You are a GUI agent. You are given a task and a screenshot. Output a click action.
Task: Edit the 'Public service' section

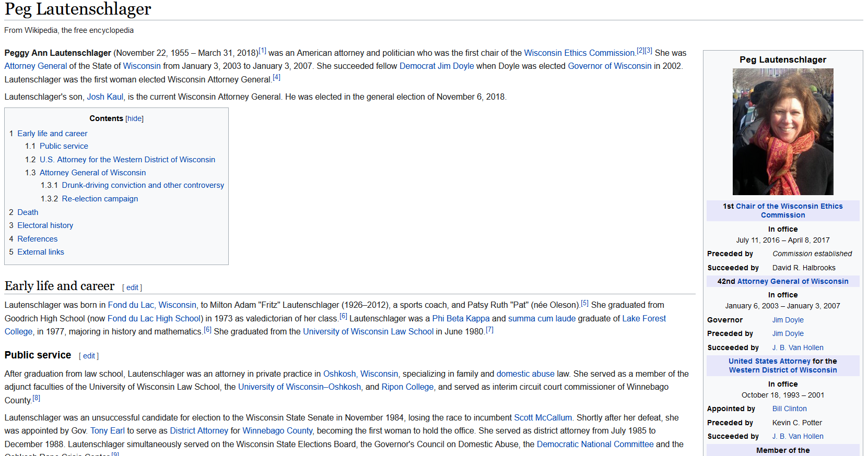(x=89, y=356)
